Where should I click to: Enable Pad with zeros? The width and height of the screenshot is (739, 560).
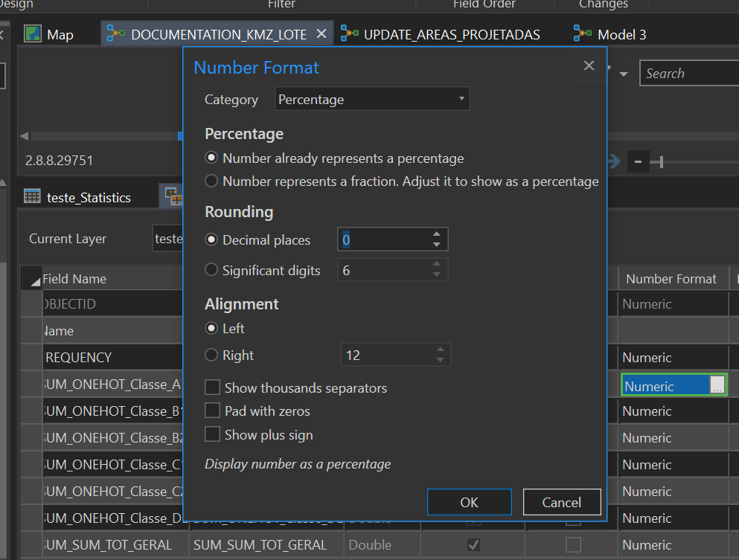(213, 411)
